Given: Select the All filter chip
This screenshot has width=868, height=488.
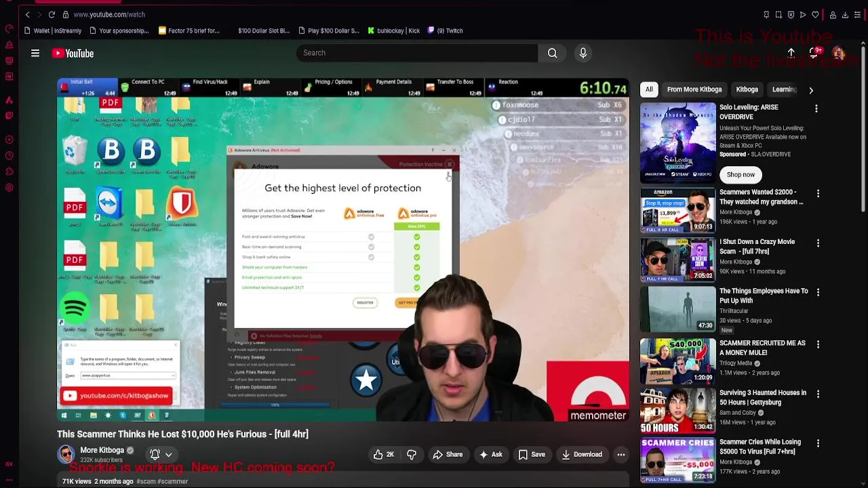Looking at the screenshot, I should point(649,89).
